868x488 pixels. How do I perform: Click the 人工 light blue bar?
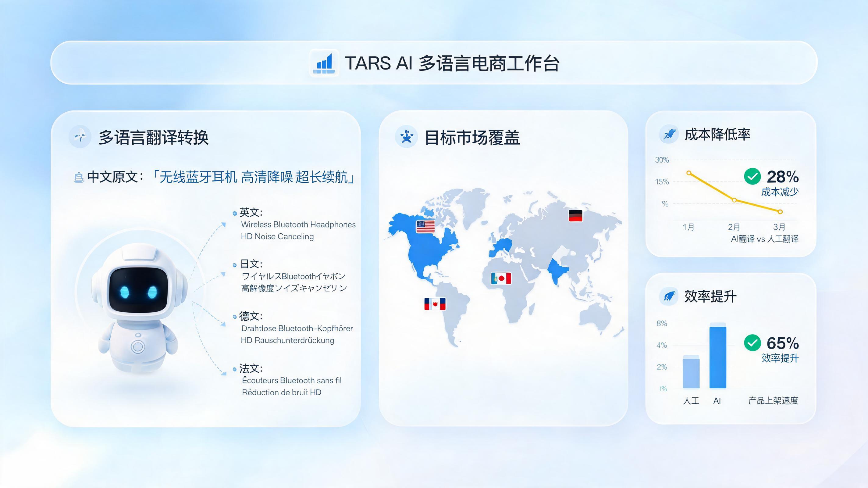[x=691, y=372]
